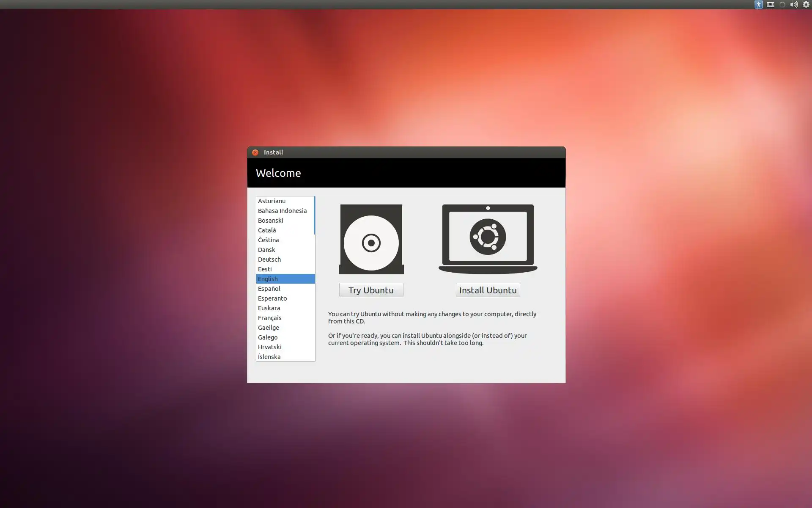Open the sound volume indicator

[794, 5]
